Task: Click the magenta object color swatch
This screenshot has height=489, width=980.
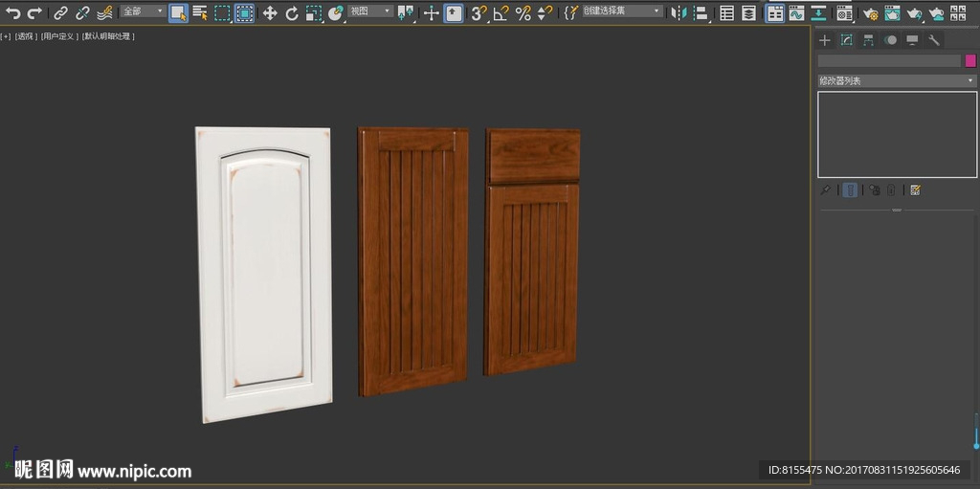Action: pos(970,60)
